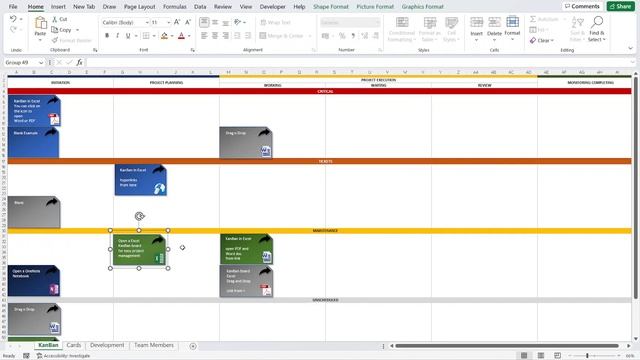The height and width of the screenshot is (360, 640).
Task: Click the Clear eraser icon
Action: pyautogui.click(x=533, y=40)
